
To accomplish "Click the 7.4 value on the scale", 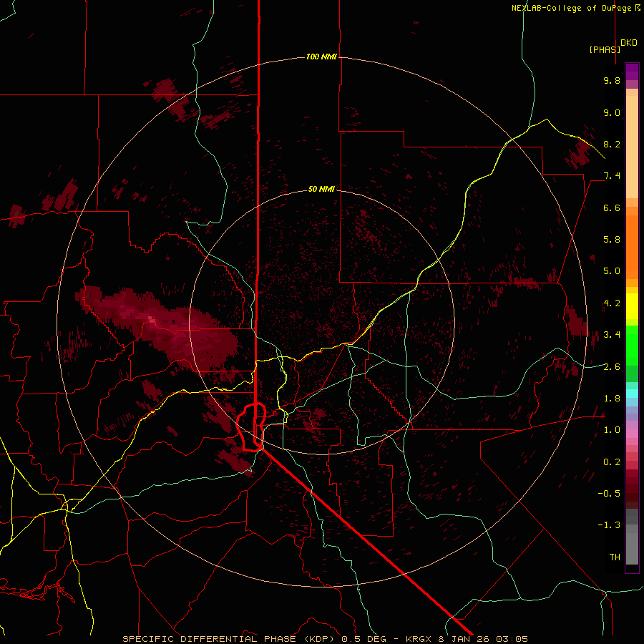I will [x=612, y=176].
